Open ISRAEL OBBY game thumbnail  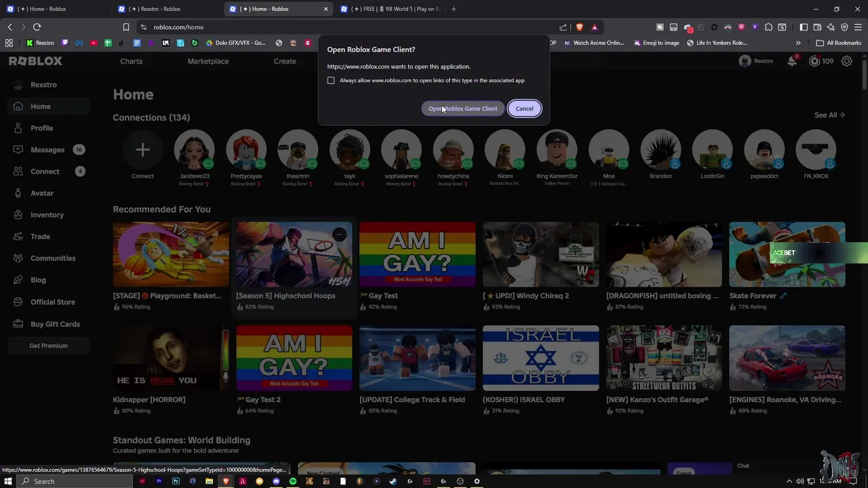(x=540, y=359)
